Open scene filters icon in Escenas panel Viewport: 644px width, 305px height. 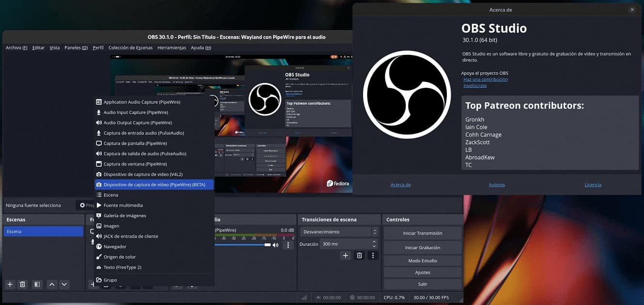(37, 284)
